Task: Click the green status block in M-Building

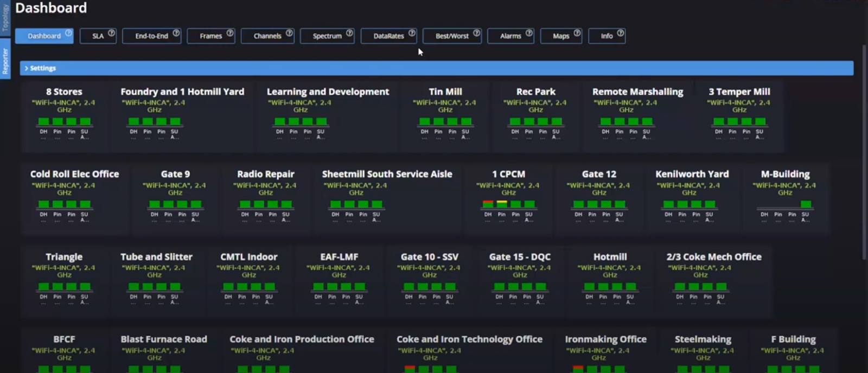Action: click(806, 204)
